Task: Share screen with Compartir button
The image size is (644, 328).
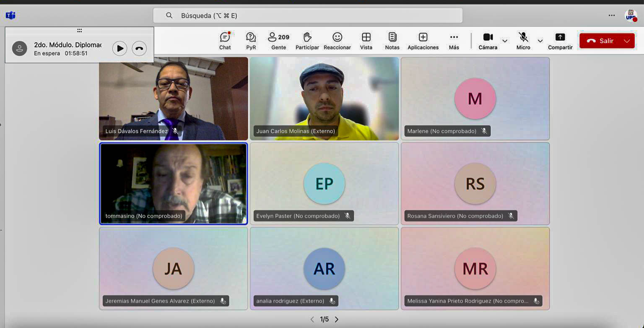Action: [x=560, y=41]
